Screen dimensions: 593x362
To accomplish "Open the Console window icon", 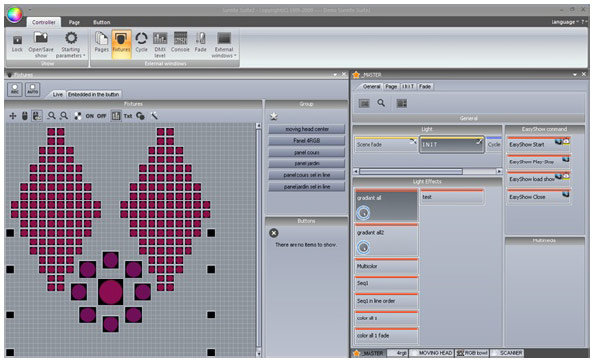I will coord(180,42).
